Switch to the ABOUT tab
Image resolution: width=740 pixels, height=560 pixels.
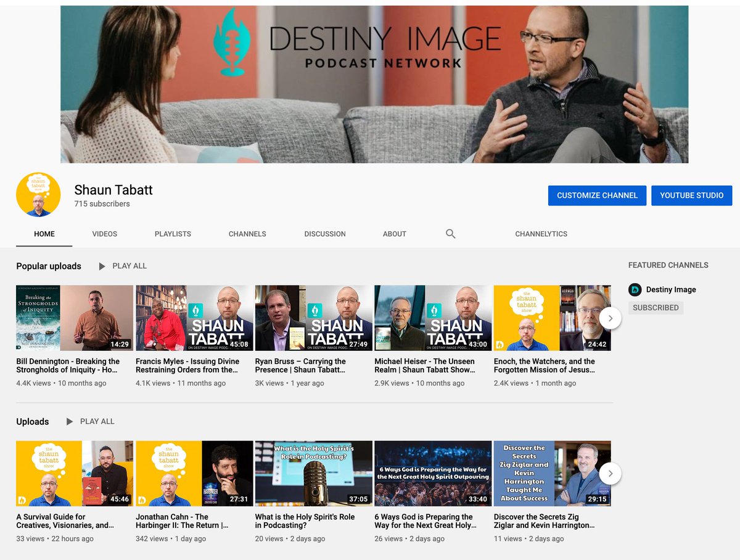(x=395, y=234)
